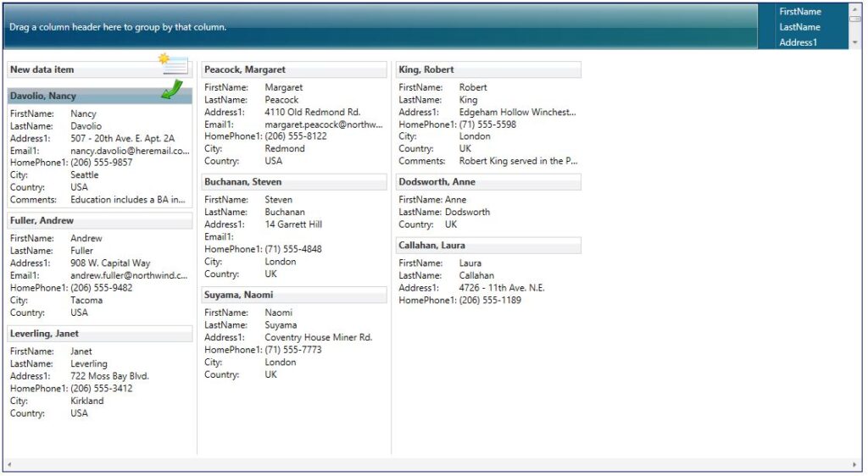868x476 pixels.
Task: Click Kirkland city value
Action: (87, 401)
